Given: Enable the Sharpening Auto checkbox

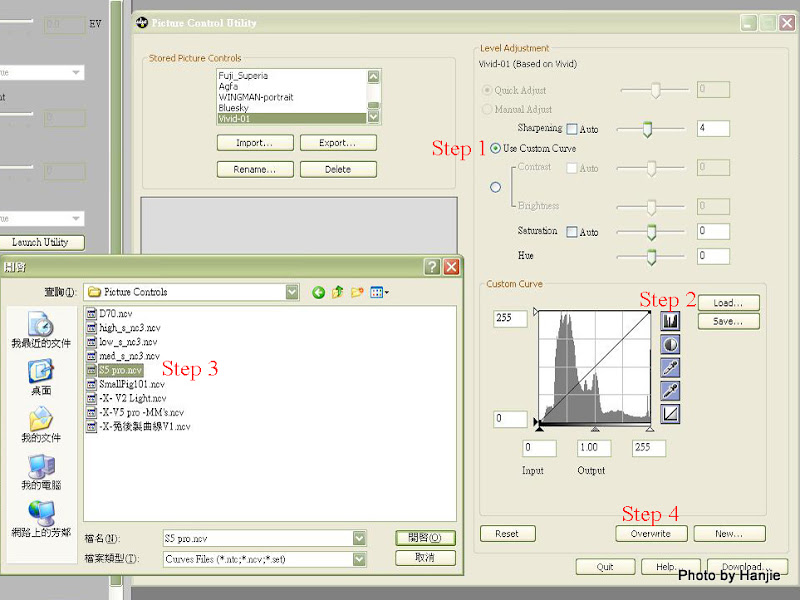Looking at the screenshot, I should (x=572, y=129).
